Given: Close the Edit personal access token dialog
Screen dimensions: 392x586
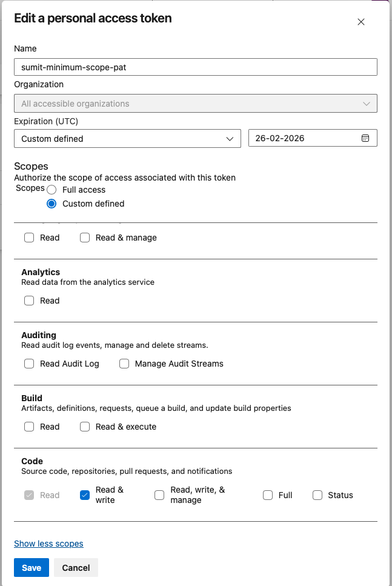Looking at the screenshot, I should tap(361, 22).
